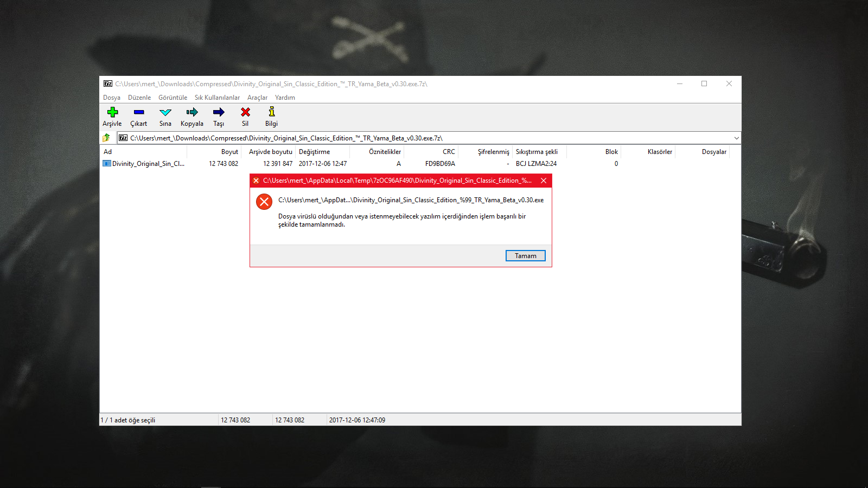Sort by Değiştirme column header

coord(322,152)
